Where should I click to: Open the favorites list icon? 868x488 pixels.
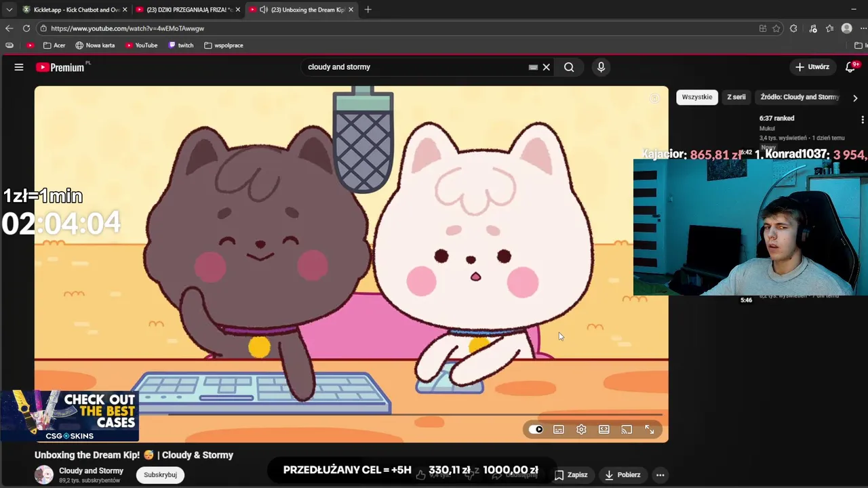point(829,28)
